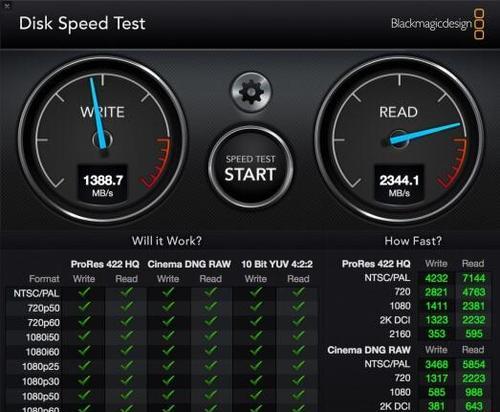Click 1080p30 YUV Write checkmark
The image size is (500, 412).
[256, 380]
